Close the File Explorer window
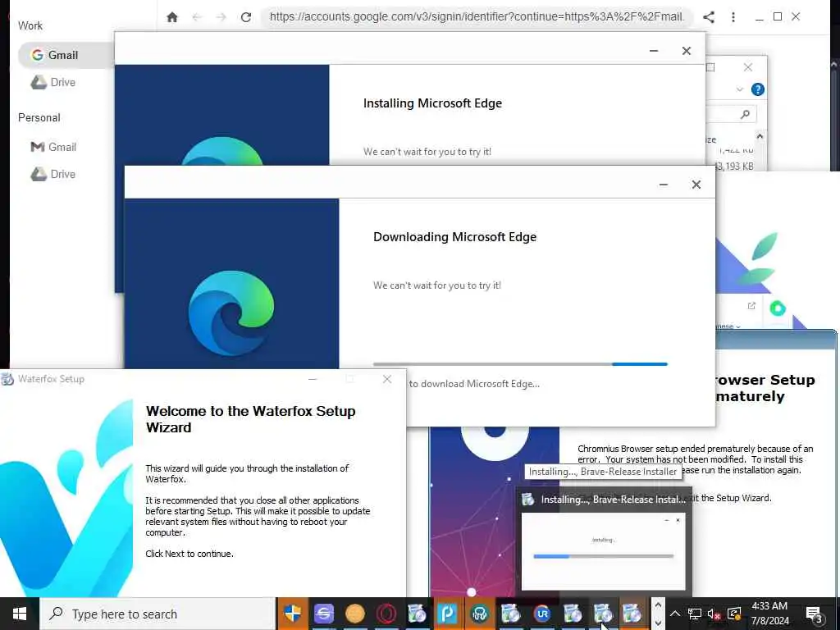Image resolution: width=840 pixels, height=630 pixels. 748,67
